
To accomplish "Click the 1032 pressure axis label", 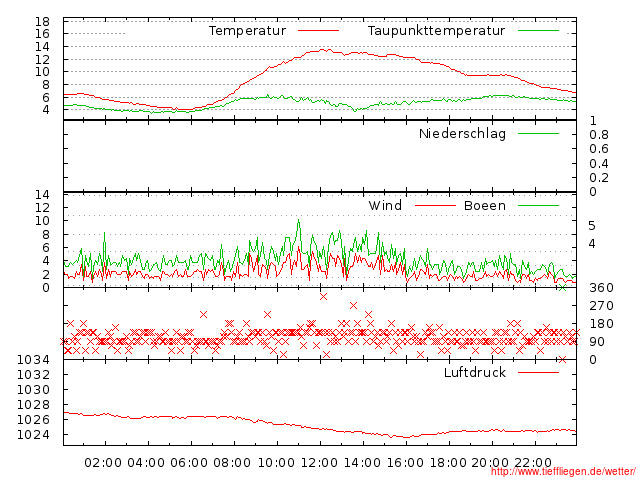I will click(33, 374).
